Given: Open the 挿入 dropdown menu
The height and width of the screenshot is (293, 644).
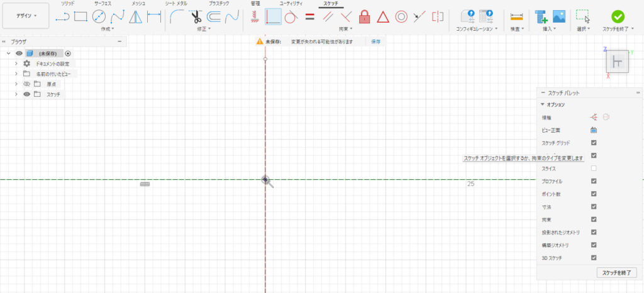Looking at the screenshot, I should 550,29.
